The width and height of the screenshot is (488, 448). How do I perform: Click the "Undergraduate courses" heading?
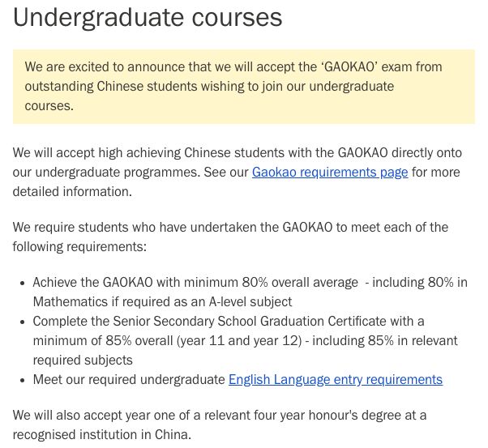[x=148, y=18]
